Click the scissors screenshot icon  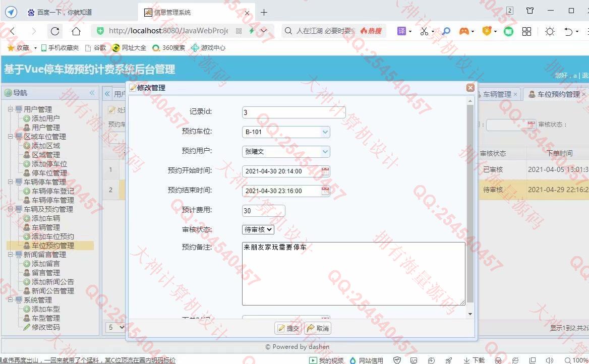pos(424,31)
